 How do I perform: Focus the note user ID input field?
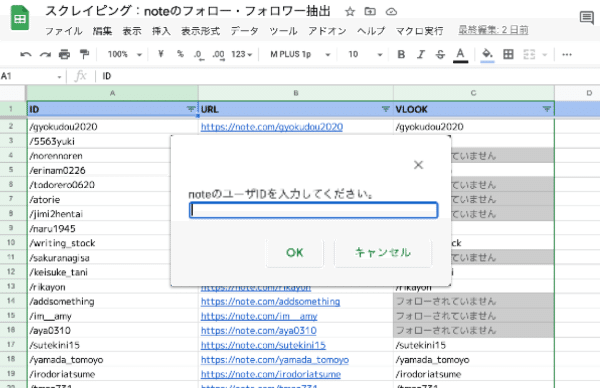click(313, 210)
